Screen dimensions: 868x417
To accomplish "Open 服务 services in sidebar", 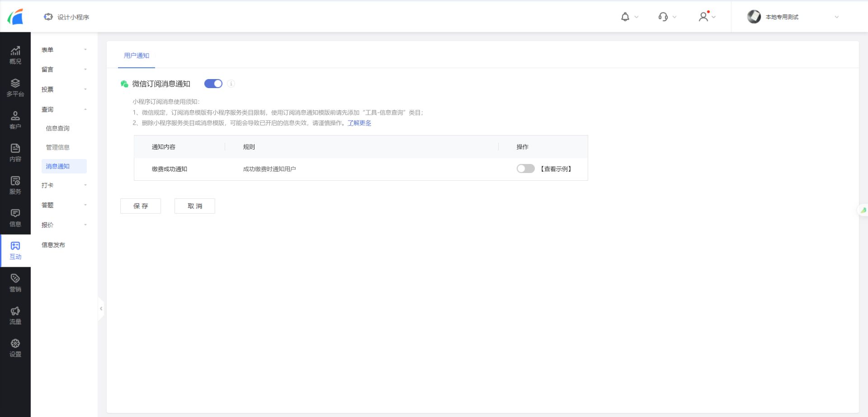I will [15, 185].
